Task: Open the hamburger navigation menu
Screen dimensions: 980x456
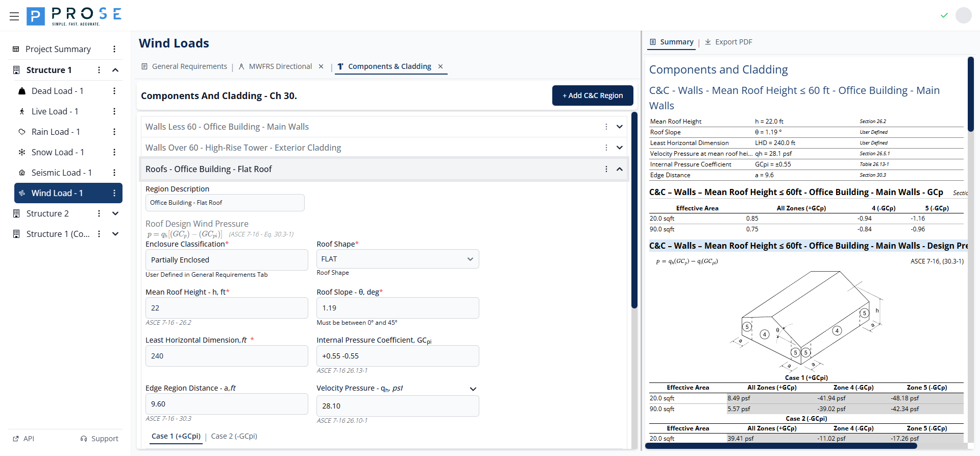Action: pos(14,16)
